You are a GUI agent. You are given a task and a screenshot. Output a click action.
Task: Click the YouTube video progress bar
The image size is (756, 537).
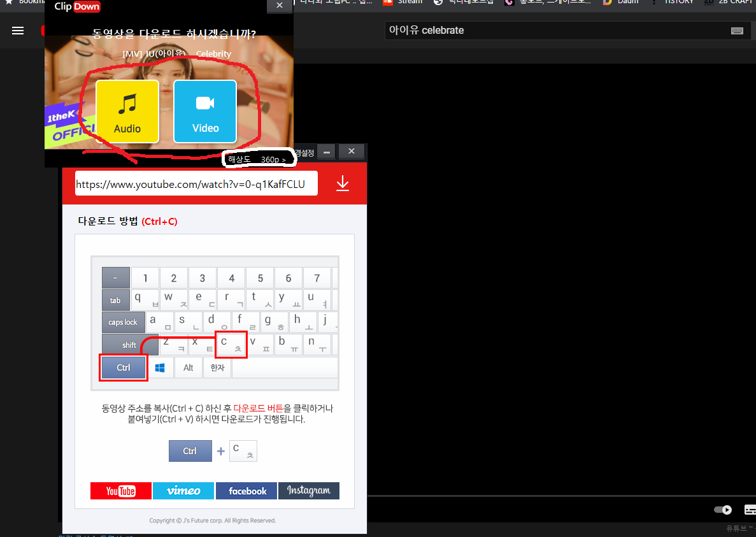click(562, 496)
